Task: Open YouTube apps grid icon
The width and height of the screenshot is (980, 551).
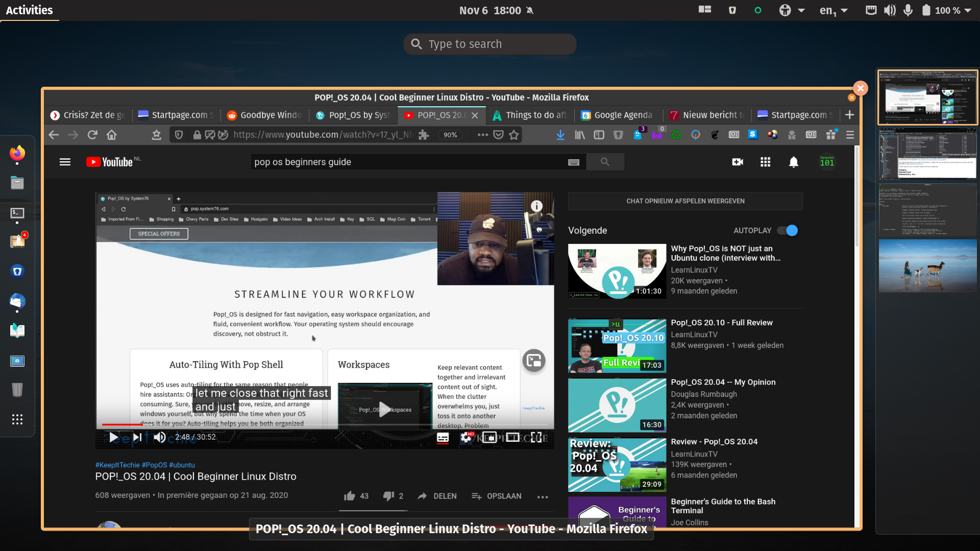Action: click(x=765, y=162)
